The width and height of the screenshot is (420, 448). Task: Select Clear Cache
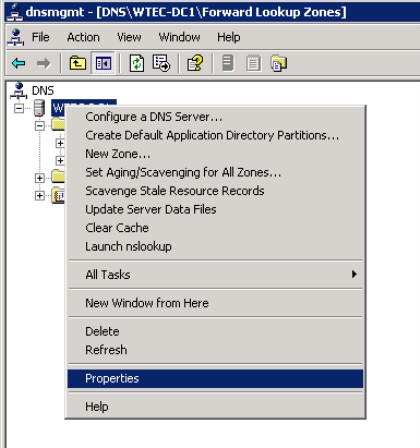tap(215, 228)
